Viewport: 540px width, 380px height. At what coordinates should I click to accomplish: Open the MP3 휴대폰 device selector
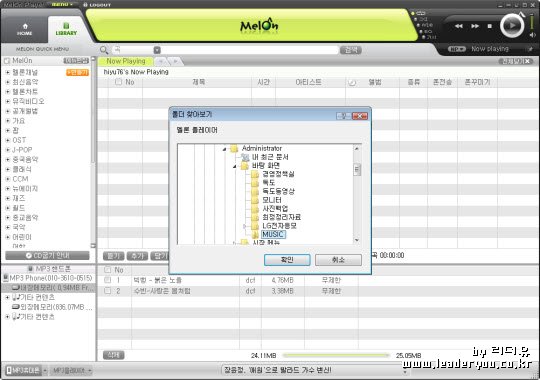click(26, 371)
